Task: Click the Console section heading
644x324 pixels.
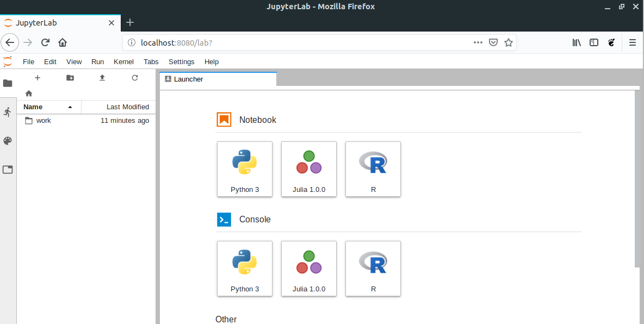Action: (255, 219)
